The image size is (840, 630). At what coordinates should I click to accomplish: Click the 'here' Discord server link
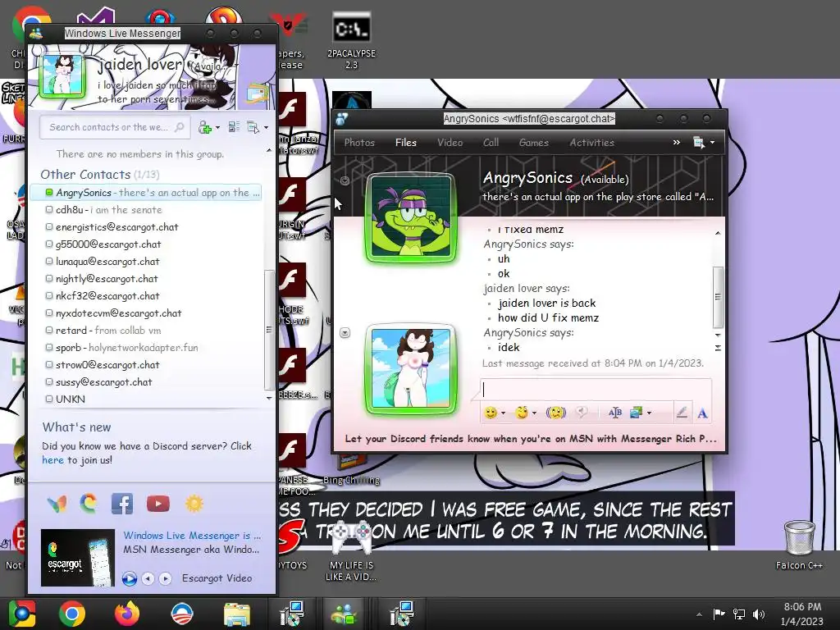tap(52, 459)
